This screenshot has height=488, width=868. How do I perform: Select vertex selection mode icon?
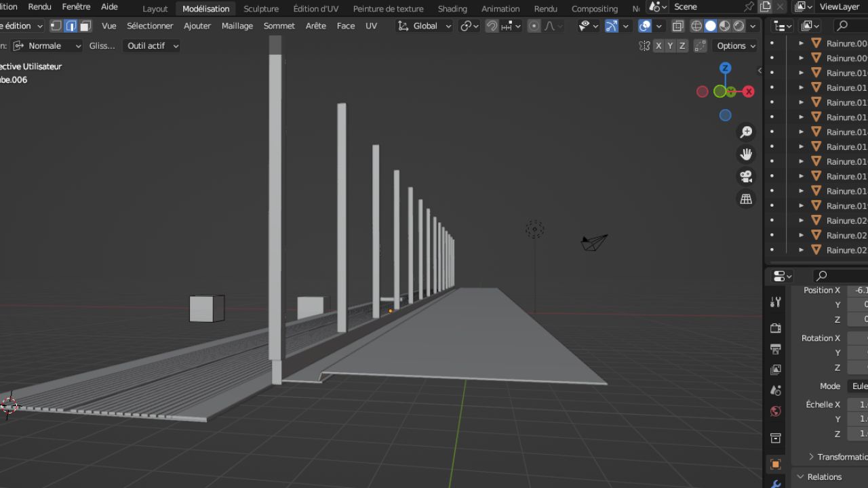click(56, 26)
